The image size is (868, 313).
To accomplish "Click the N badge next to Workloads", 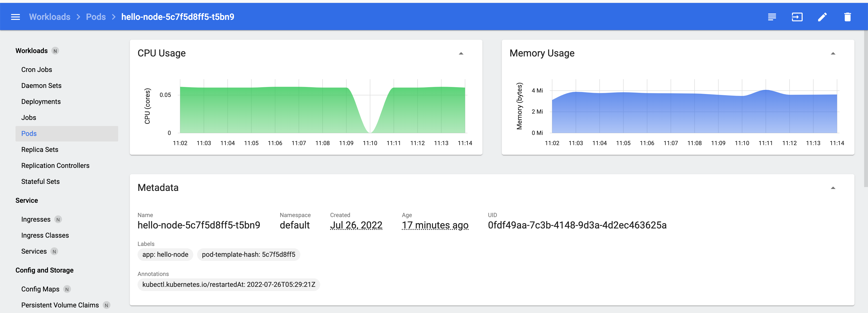I will [x=55, y=51].
